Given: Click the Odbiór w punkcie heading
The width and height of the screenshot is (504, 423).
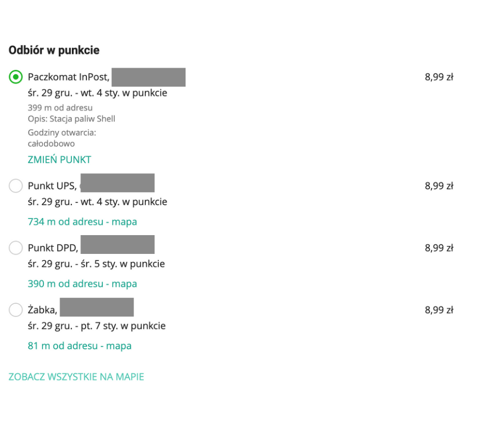Looking at the screenshot, I should 54,50.
